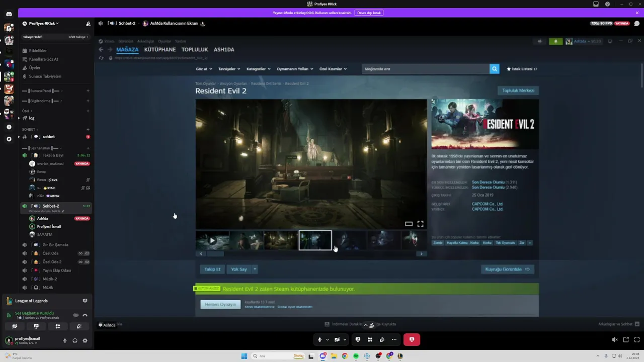644x362 pixels.
Task: Open microphone options dropdown arrow in call controls
Action: pos(328,339)
